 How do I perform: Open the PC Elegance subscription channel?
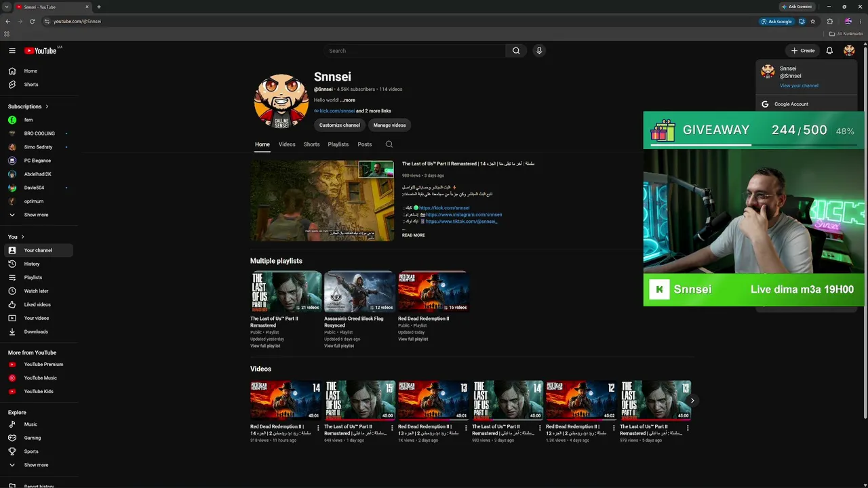coord(38,161)
